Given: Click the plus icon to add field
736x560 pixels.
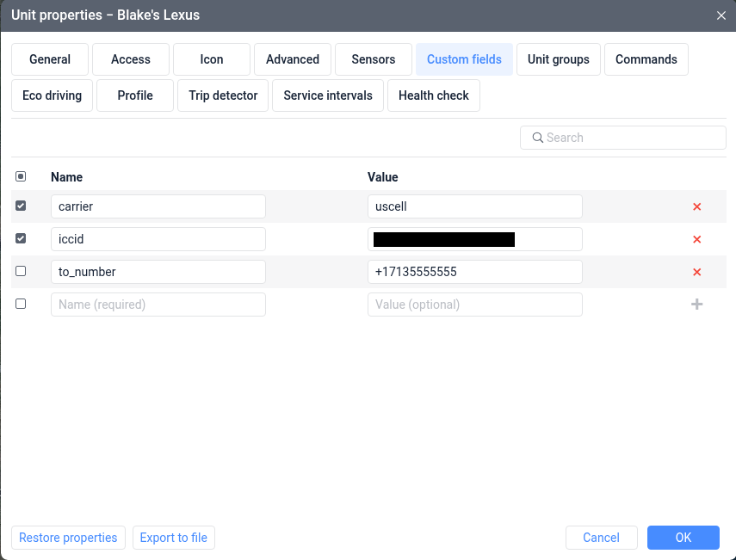Looking at the screenshot, I should coord(697,305).
